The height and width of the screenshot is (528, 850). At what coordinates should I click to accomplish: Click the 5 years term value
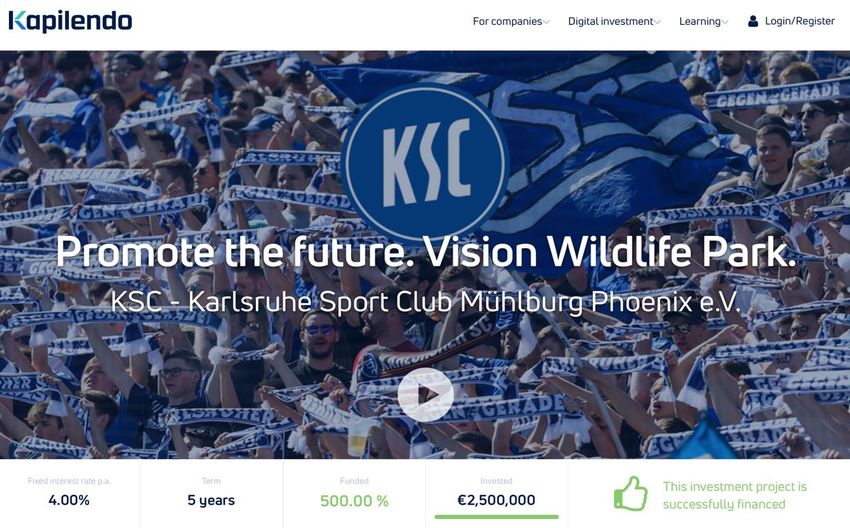(211, 500)
